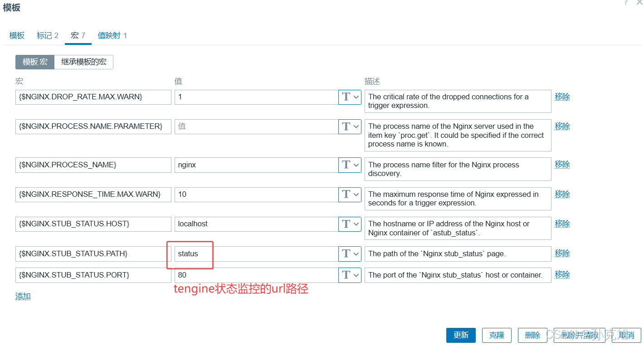Close the 模板 dialog with X
644x346 pixels.
tap(639, 2)
